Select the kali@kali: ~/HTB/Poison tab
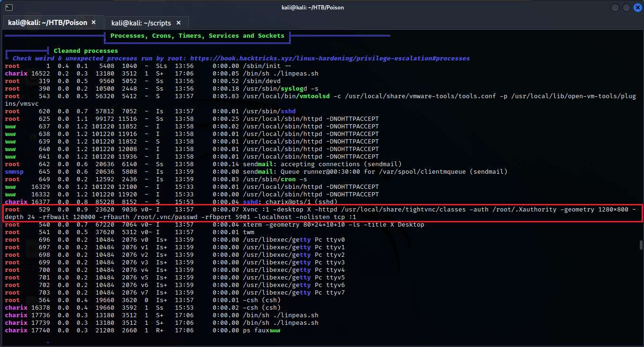Screen dimensions: 644x347 coord(48,23)
